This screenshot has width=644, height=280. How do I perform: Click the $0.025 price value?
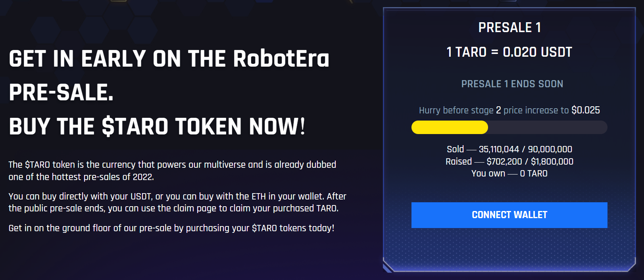click(x=586, y=110)
